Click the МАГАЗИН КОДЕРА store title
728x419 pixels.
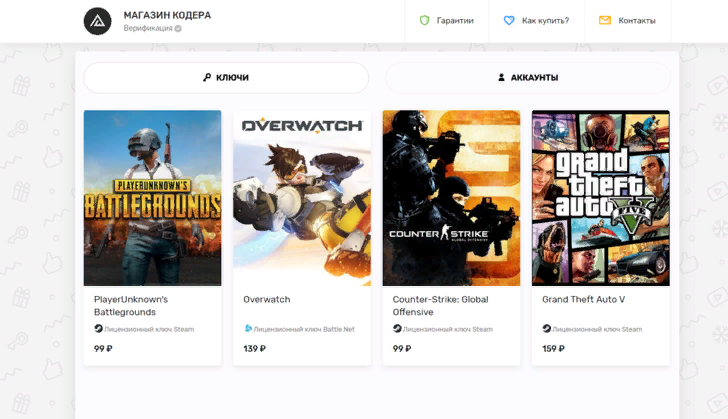tap(167, 15)
